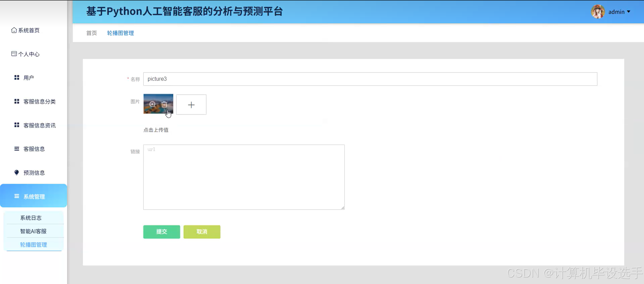Open 智能AI客服 submenu item

tap(33, 231)
